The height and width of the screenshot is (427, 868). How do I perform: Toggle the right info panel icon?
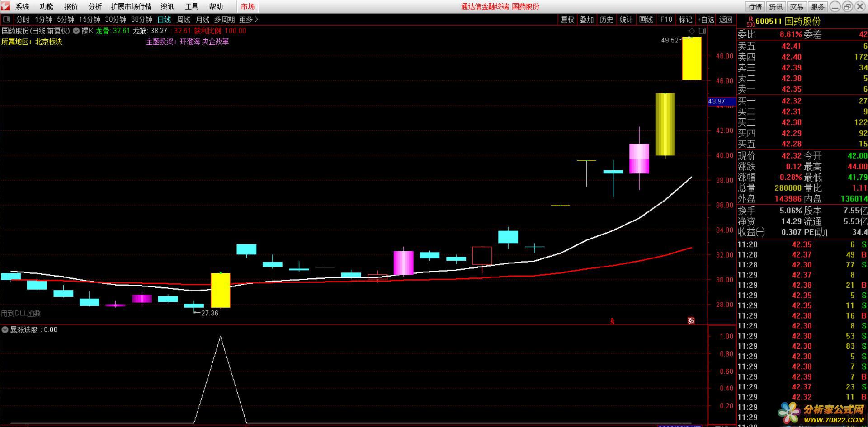702,31
